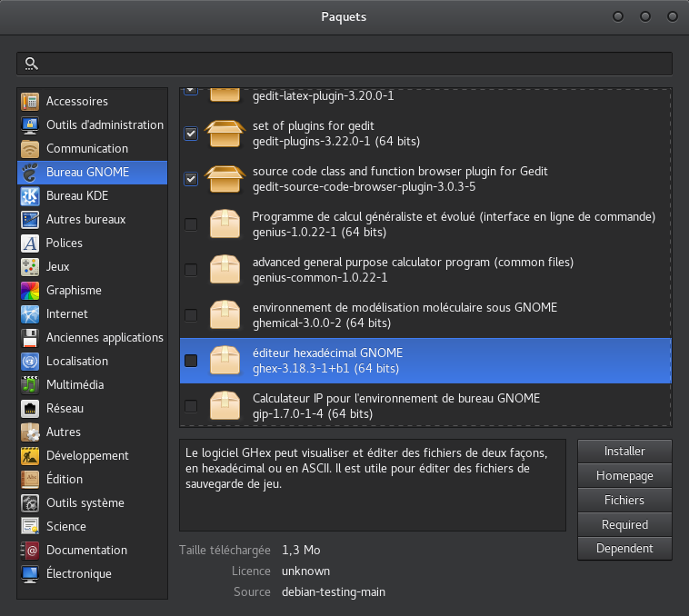Click the magnifier icon in search field
The width and height of the screenshot is (689, 616).
coord(32,64)
